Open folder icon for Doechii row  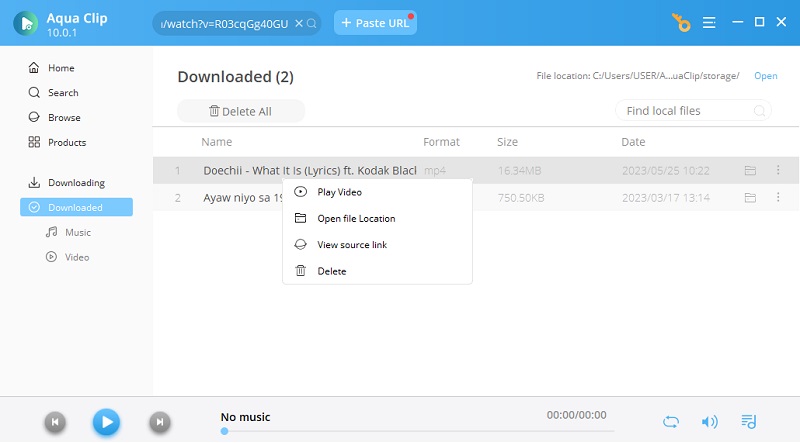(x=750, y=170)
